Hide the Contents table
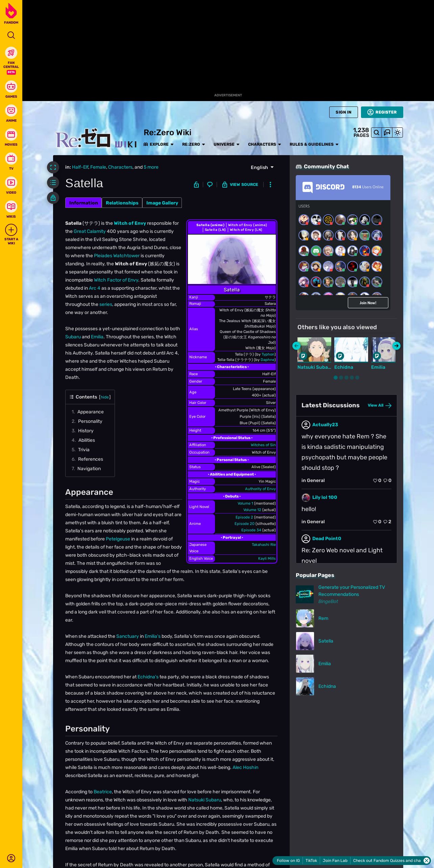 pos(105,397)
